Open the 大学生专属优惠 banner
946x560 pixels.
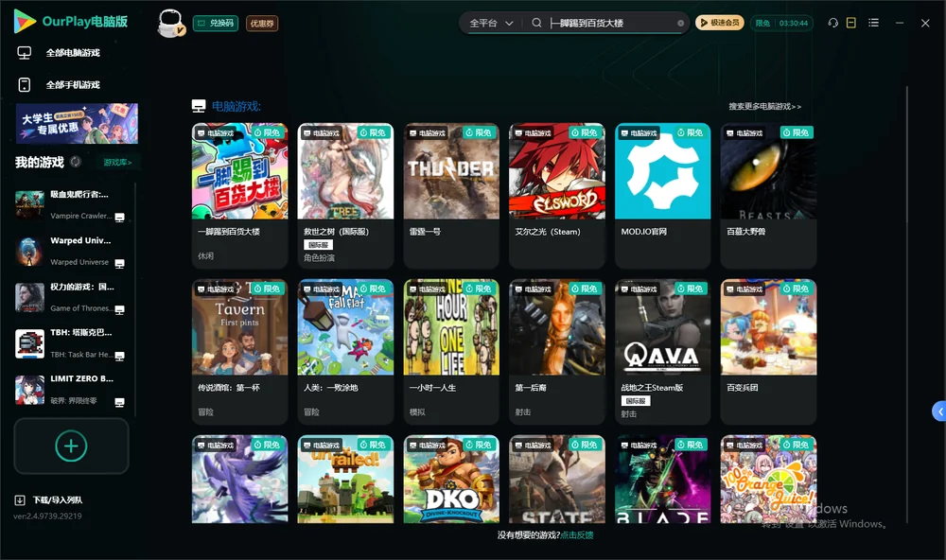coord(78,124)
